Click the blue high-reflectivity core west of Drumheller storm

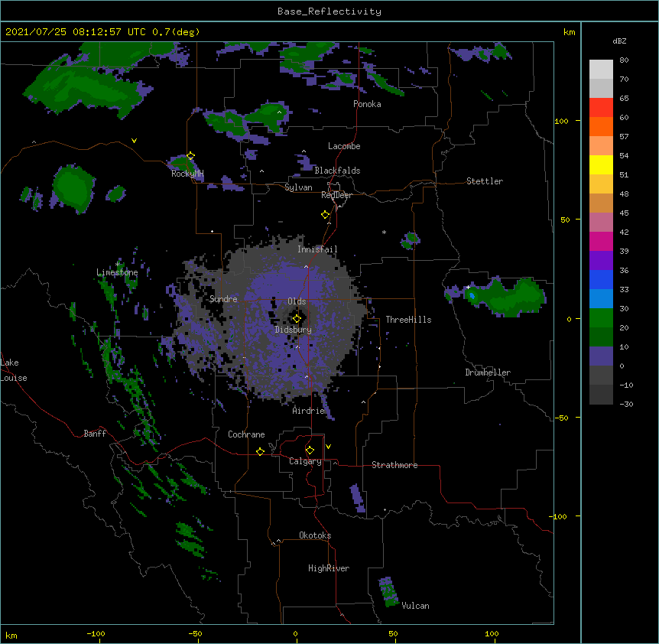(472, 296)
